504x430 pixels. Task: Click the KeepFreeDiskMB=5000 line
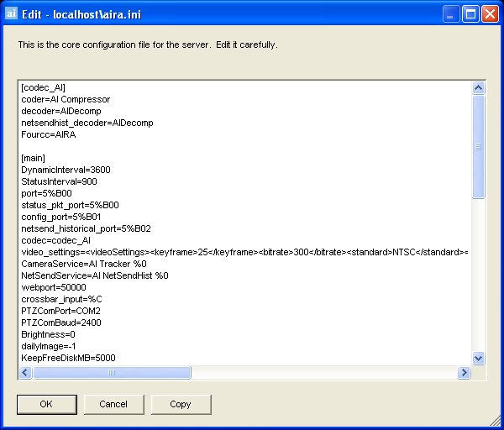68,358
